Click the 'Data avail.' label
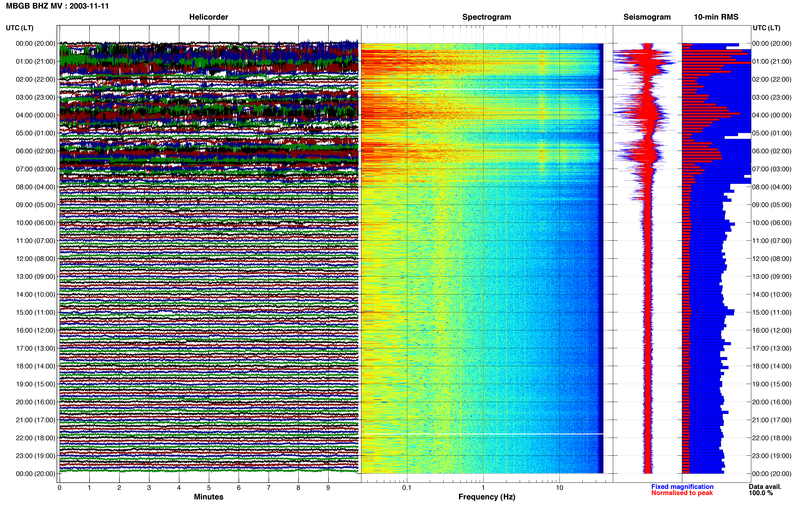Image resolution: width=812 pixels, height=508 pixels. pyautogui.click(x=765, y=486)
